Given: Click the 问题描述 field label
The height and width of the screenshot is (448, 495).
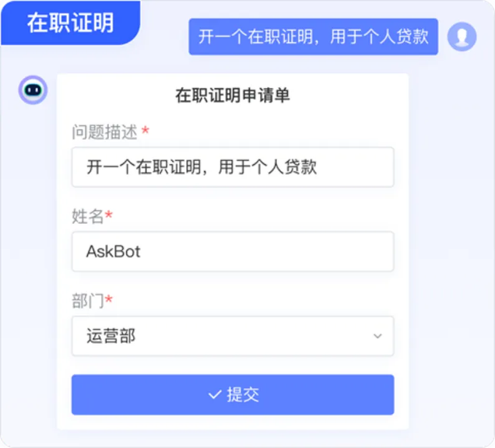Looking at the screenshot, I should 104,131.
